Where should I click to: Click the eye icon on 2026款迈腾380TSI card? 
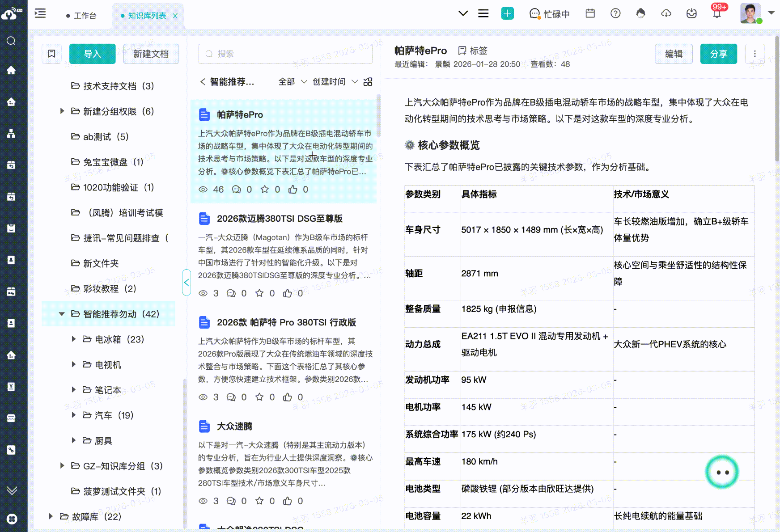click(203, 293)
